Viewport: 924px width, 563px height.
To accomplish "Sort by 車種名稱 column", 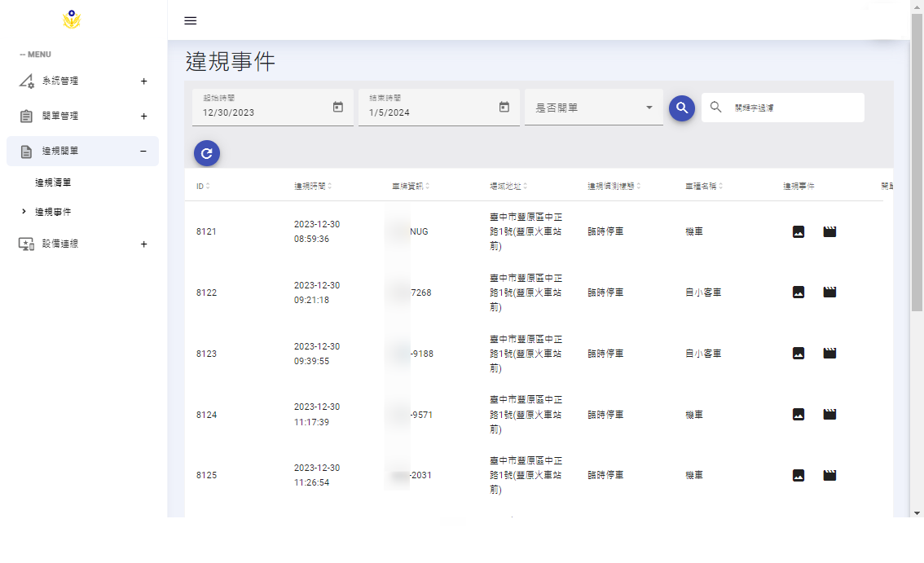I will 704,187.
